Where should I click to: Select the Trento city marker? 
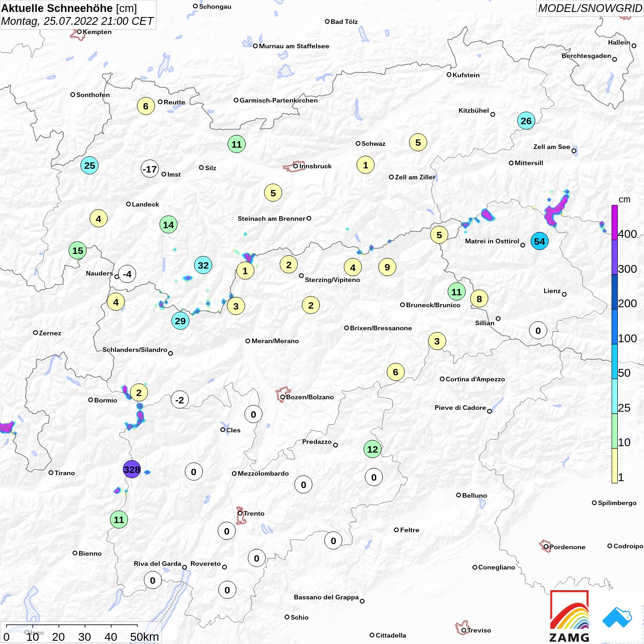pos(240,513)
